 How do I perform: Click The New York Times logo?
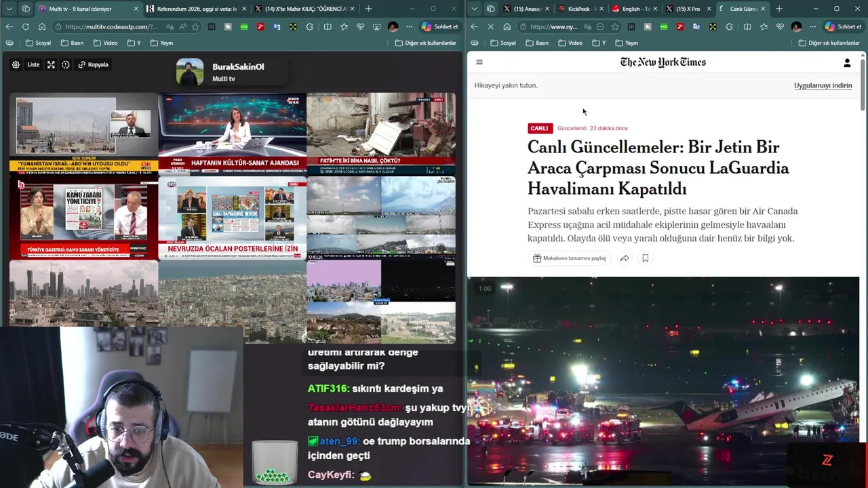(663, 62)
